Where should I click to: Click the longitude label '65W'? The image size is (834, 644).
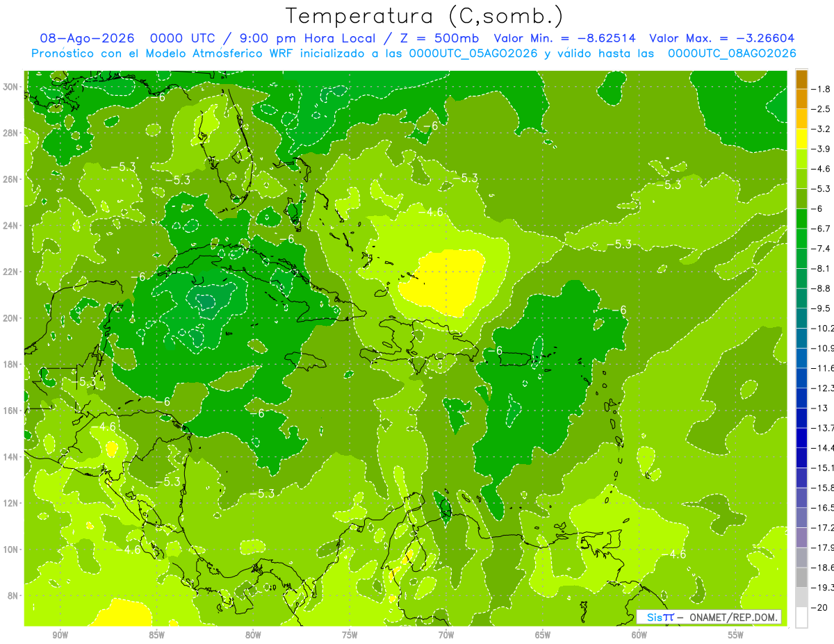(543, 635)
